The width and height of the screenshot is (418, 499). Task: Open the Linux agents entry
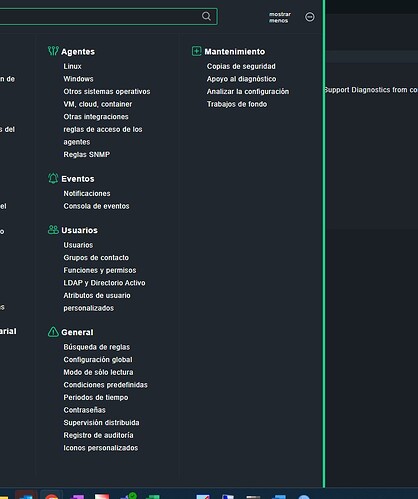pos(72,66)
